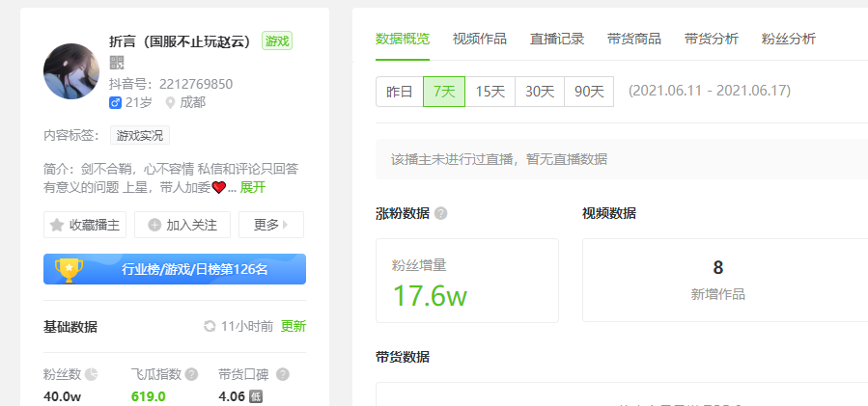868x406 pixels.
Task: Click the 该播主未进行过直播 notice text
Action: click(499, 159)
